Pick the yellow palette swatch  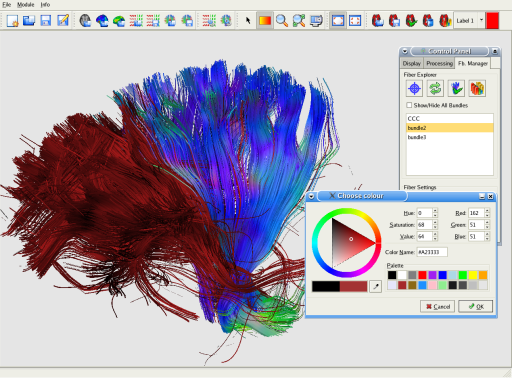(x=473, y=275)
